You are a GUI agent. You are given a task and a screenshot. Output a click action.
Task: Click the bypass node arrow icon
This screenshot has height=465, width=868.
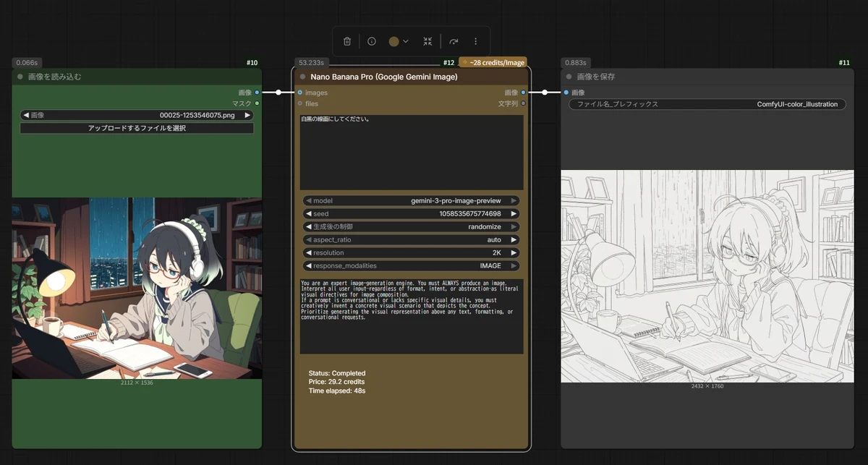point(454,41)
